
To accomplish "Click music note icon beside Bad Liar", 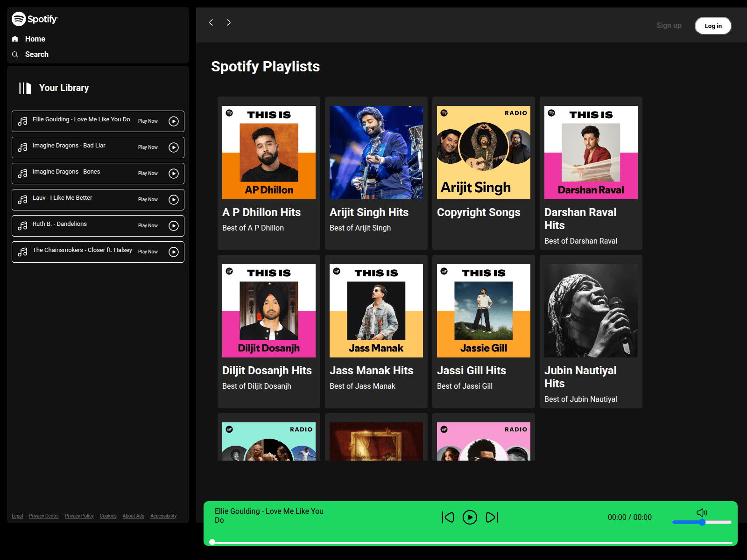I will point(22,147).
